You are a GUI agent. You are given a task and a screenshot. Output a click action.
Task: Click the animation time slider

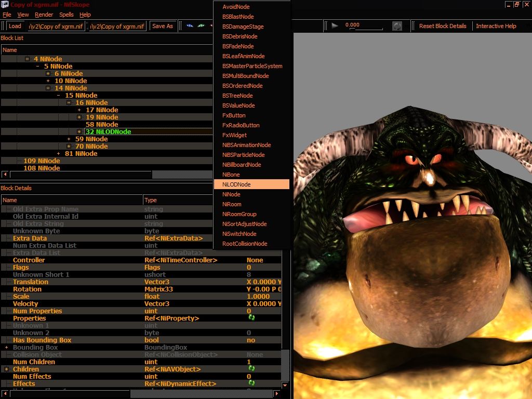(x=366, y=29)
